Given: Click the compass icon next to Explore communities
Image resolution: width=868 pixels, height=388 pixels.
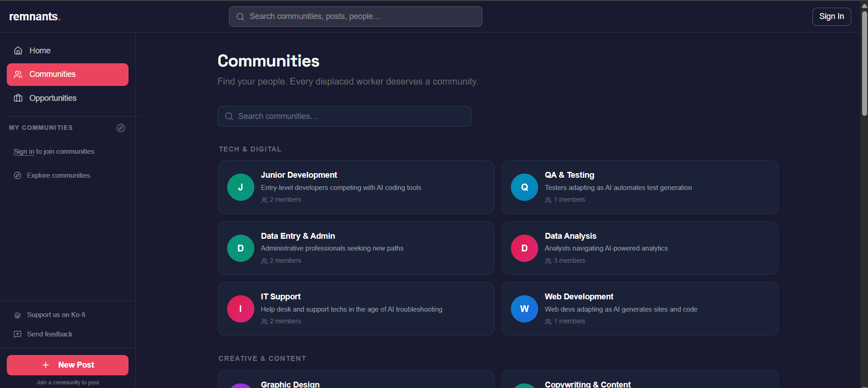Looking at the screenshot, I should (x=18, y=175).
